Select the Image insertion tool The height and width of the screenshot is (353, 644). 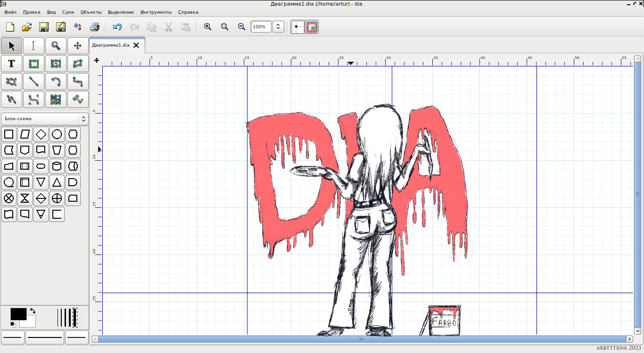[56, 99]
